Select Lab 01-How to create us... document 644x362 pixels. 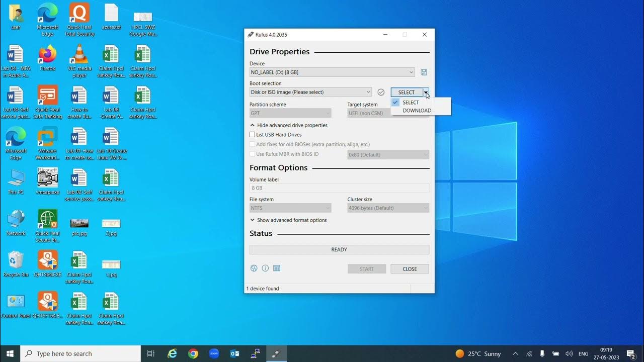pos(79,144)
